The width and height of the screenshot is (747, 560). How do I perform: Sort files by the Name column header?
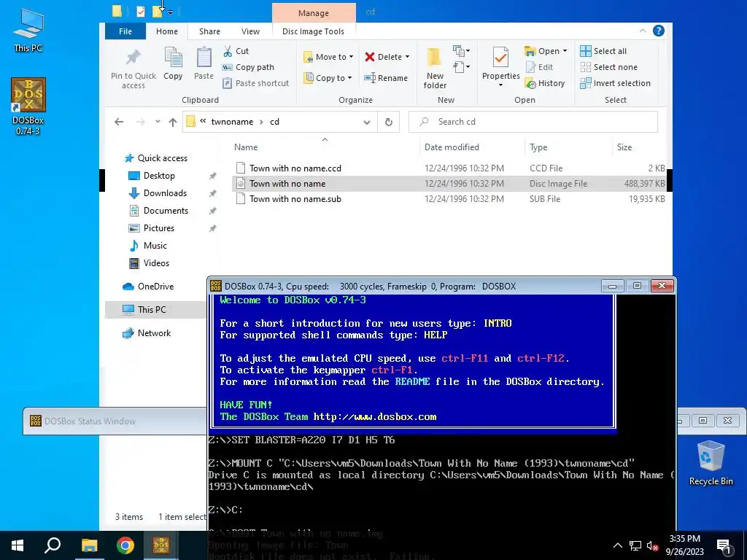246,147
